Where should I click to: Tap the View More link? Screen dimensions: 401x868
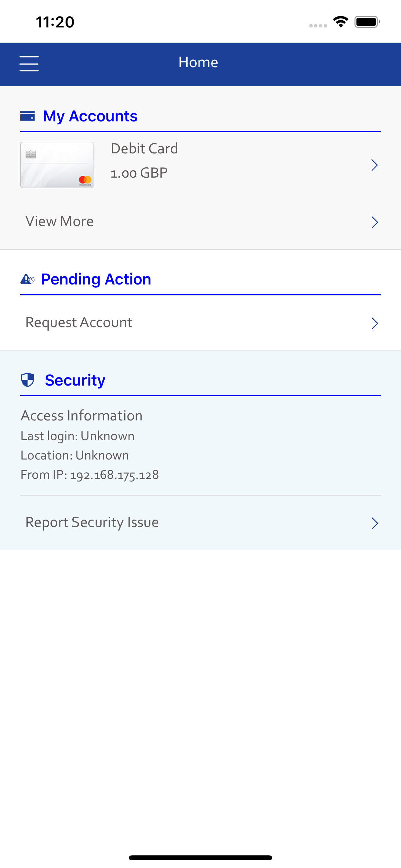coord(60,222)
